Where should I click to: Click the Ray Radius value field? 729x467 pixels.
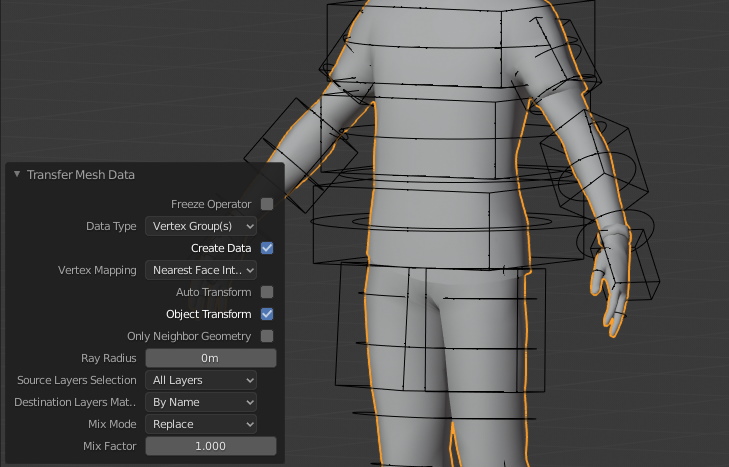(x=211, y=358)
